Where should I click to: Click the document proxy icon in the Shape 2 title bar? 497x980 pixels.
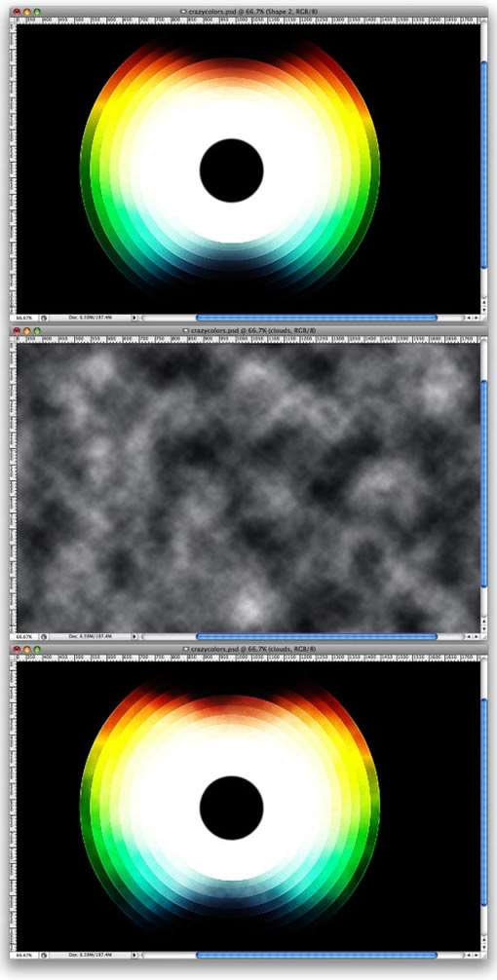coord(183,12)
